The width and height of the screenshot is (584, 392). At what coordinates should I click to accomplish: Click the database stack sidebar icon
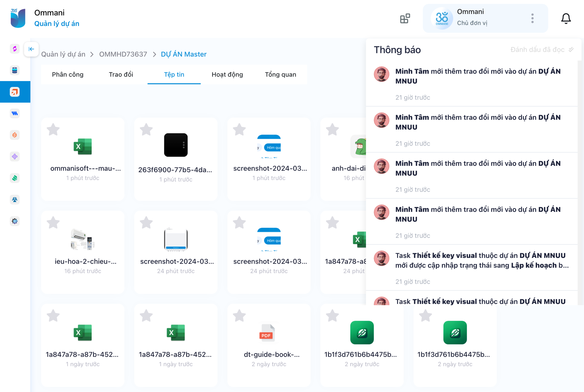click(x=15, y=70)
